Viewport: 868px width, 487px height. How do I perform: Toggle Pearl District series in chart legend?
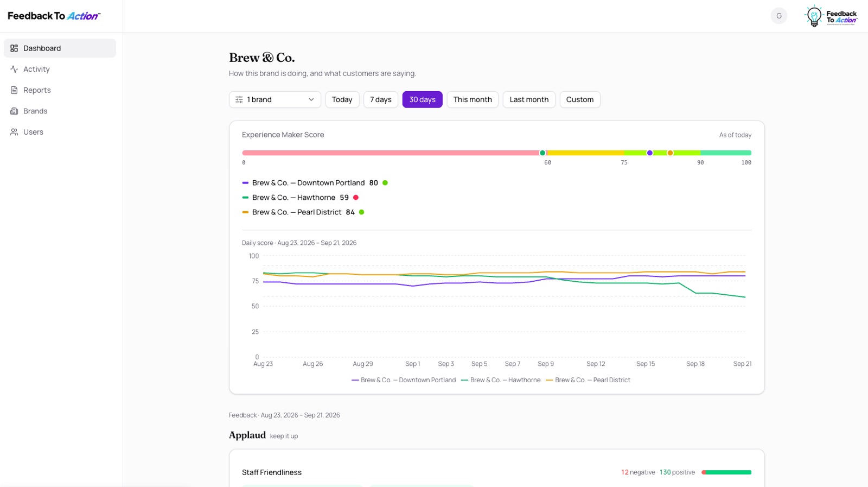588,380
